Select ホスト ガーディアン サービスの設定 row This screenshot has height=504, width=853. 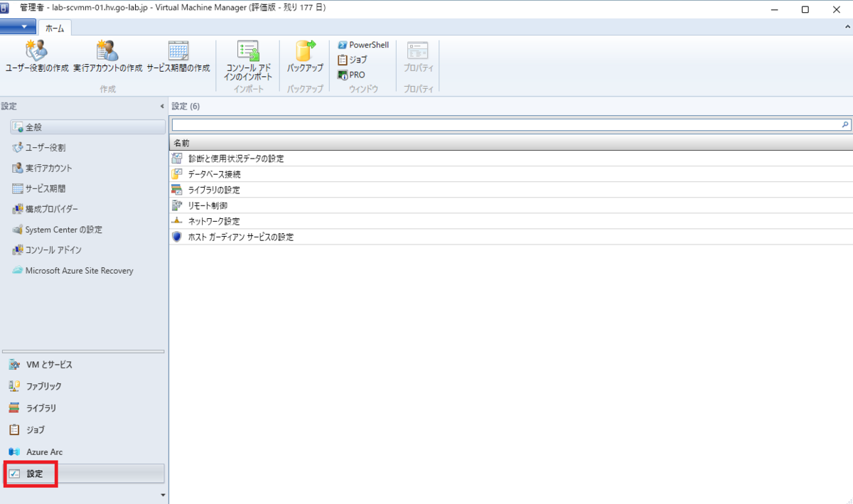pos(511,237)
